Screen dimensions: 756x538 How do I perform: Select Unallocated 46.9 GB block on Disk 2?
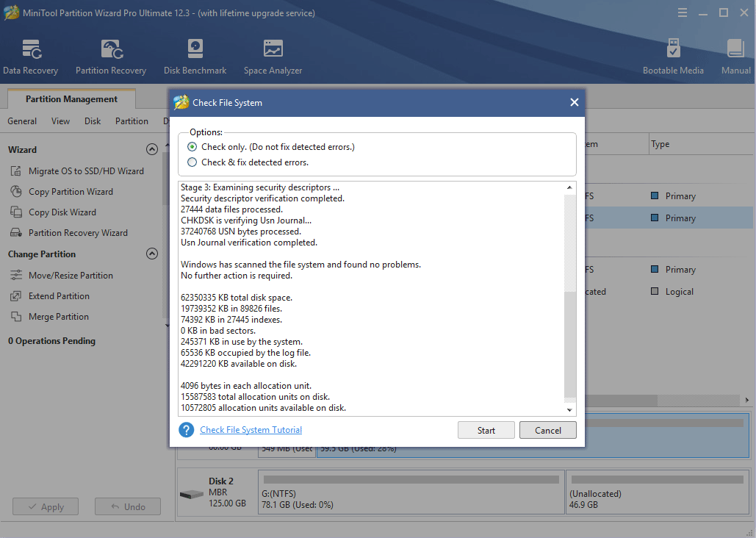click(657, 492)
